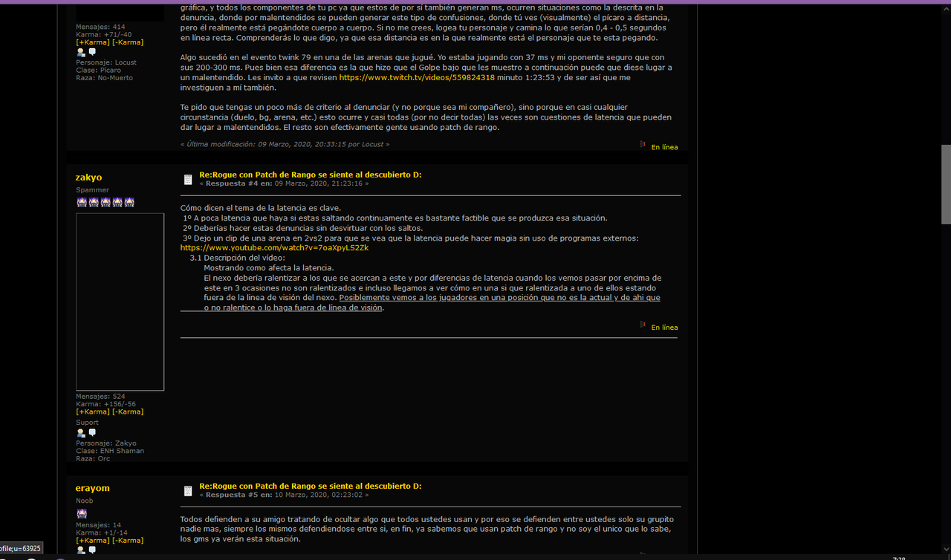Click the online status icon in Locust's post
Image resolution: width=951 pixels, height=560 pixels.
(x=643, y=144)
